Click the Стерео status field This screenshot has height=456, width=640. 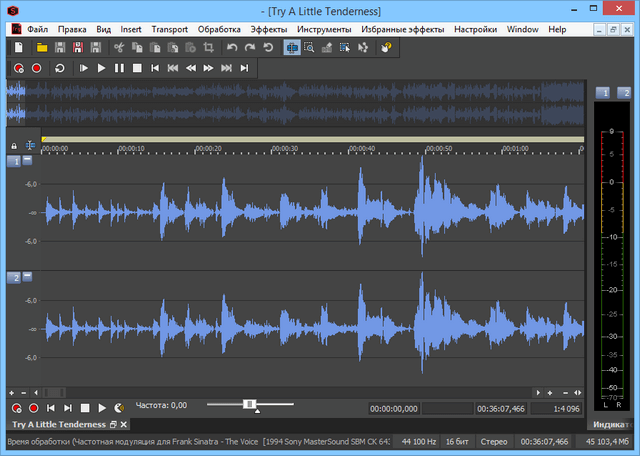(497, 441)
